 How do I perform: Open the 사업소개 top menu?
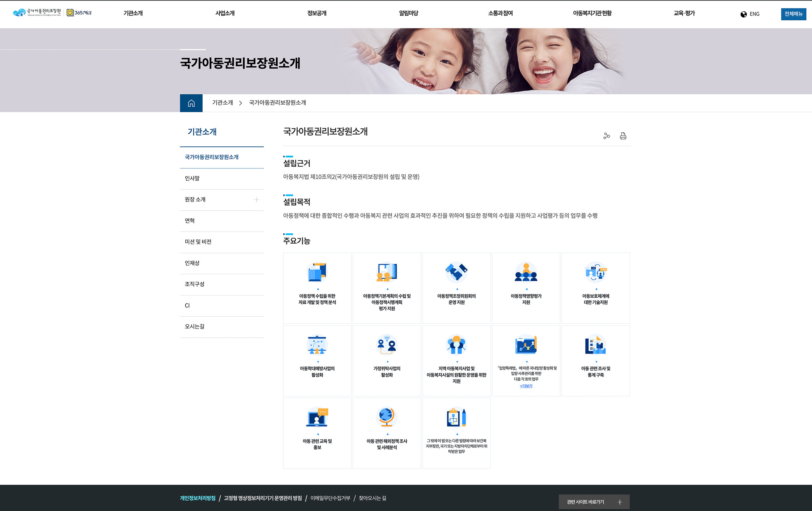[225, 13]
